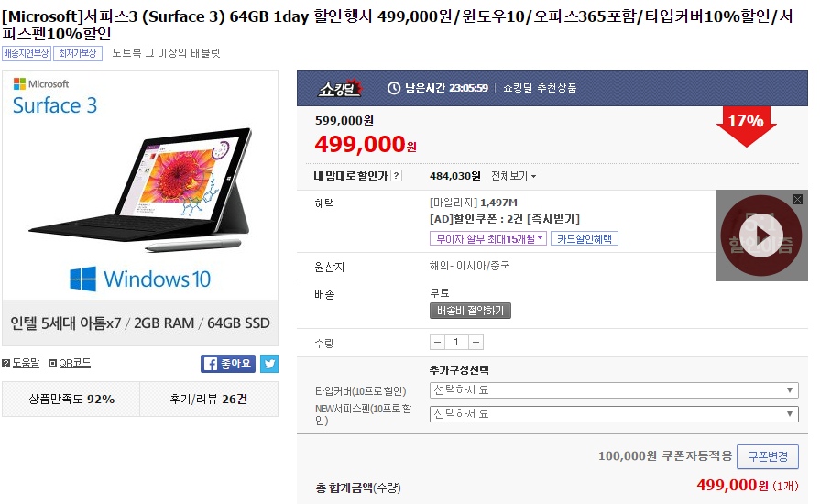Viewport: 820px width, 504px height.
Task: Expand the 전체보기 discount list
Action: (514, 176)
